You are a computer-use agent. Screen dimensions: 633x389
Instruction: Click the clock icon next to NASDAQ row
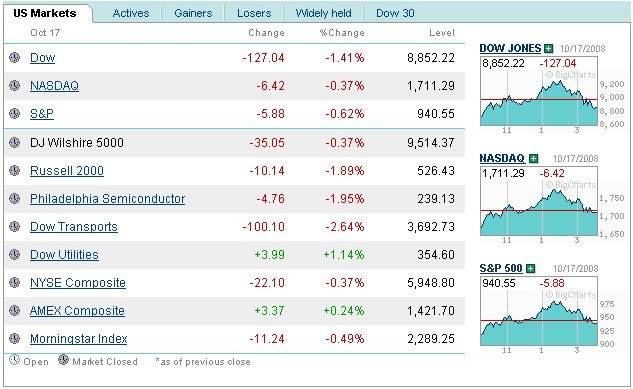click(15, 86)
